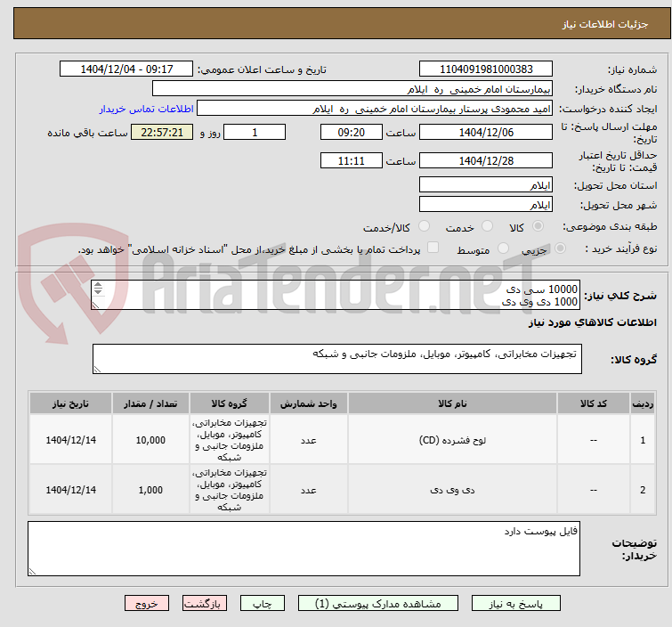Click the row number 2 cell
The height and width of the screenshot is (627, 672).
pyautogui.click(x=643, y=490)
